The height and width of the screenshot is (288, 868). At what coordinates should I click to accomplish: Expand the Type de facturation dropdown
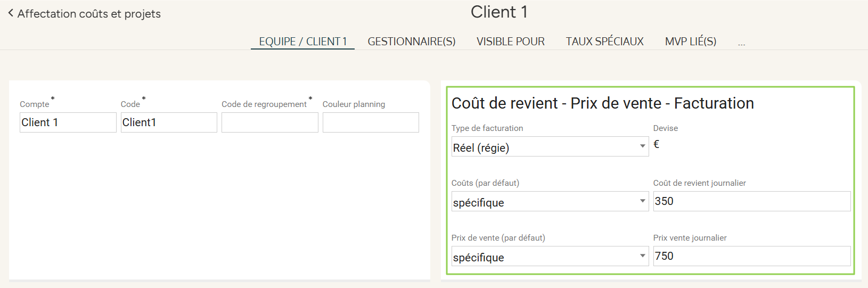click(550, 147)
